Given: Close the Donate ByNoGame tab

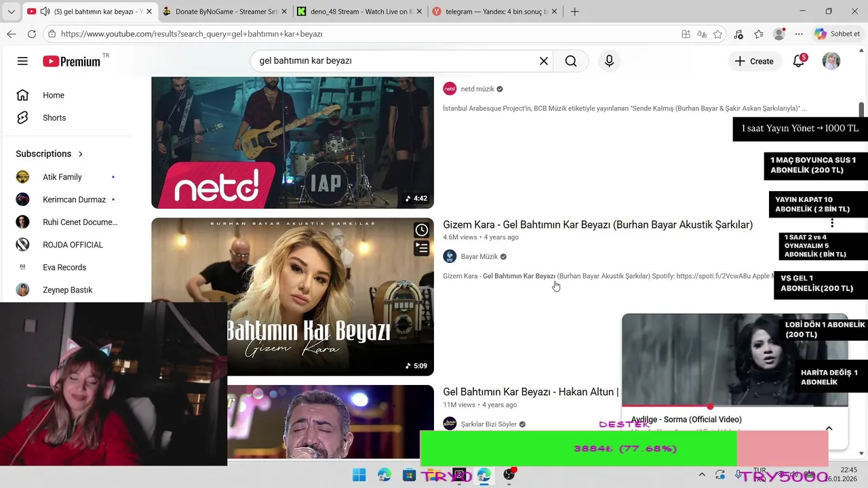Looking at the screenshot, I should pyautogui.click(x=283, y=12).
